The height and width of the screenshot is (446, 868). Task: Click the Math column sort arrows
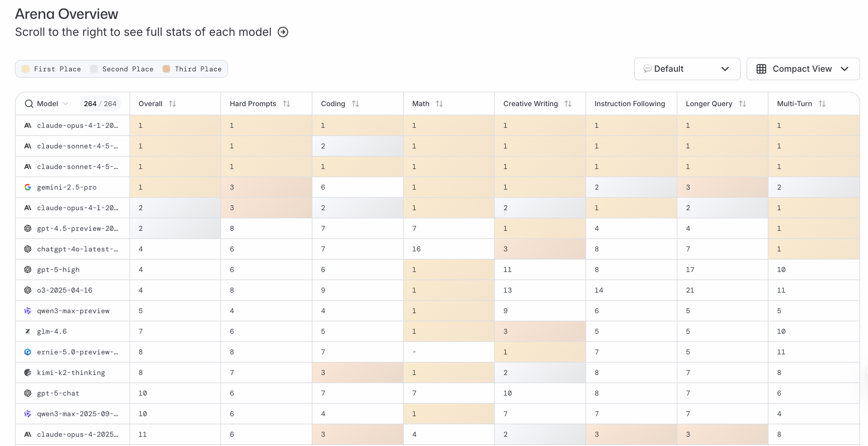click(x=439, y=104)
